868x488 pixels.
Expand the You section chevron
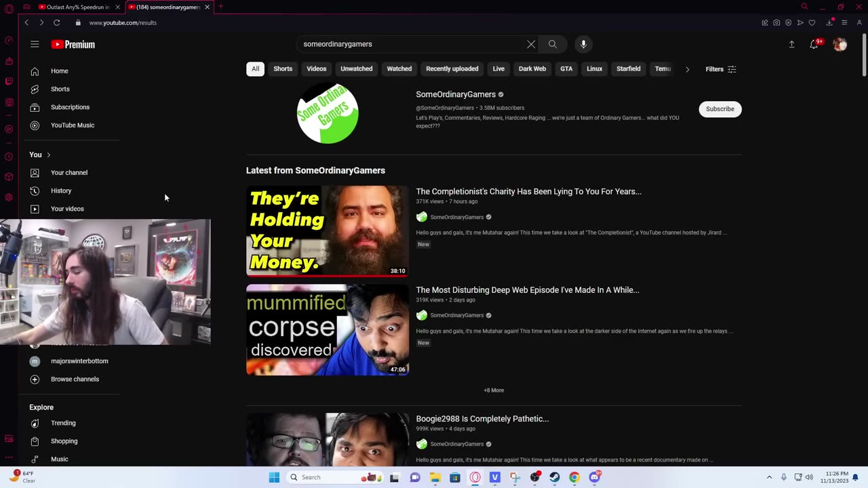pyautogui.click(x=48, y=155)
